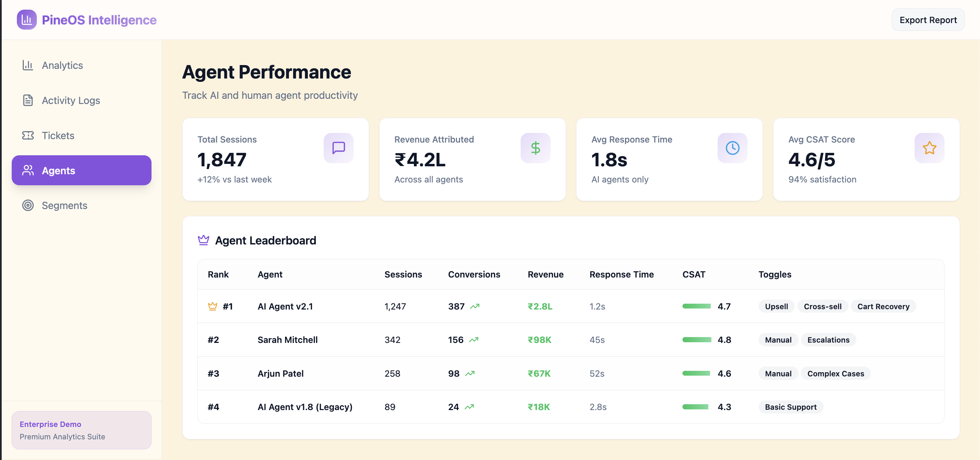Toggle the Escalations tag
980x460 pixels.
[x=828, y=340]
